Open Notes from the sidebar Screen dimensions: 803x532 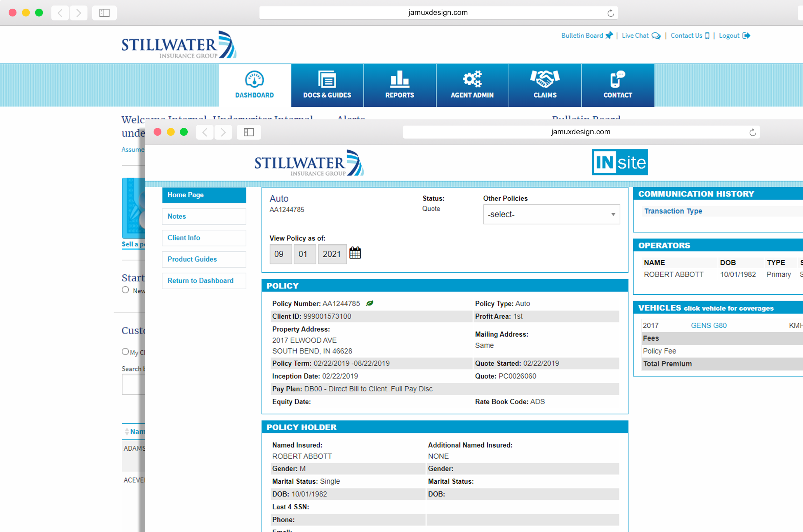(x=204, y=216)
